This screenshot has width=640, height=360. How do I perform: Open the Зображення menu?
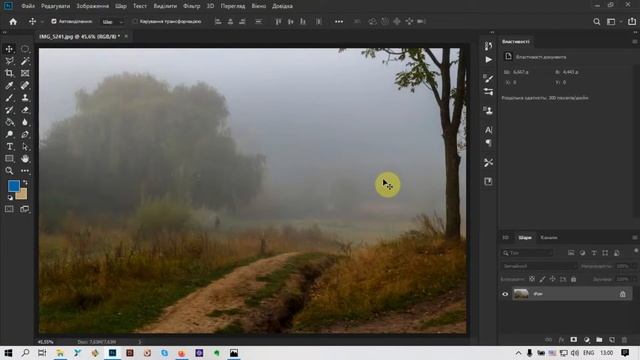click(93, 6)
